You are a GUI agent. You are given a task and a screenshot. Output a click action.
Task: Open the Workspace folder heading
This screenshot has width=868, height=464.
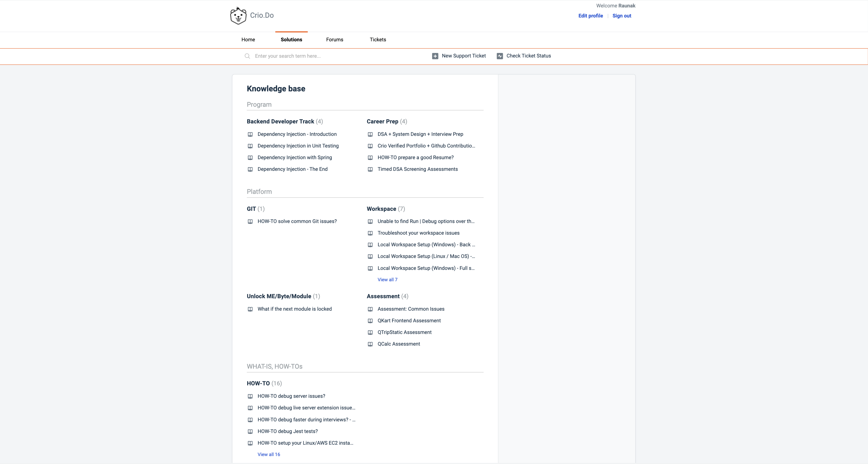(381, 209)
